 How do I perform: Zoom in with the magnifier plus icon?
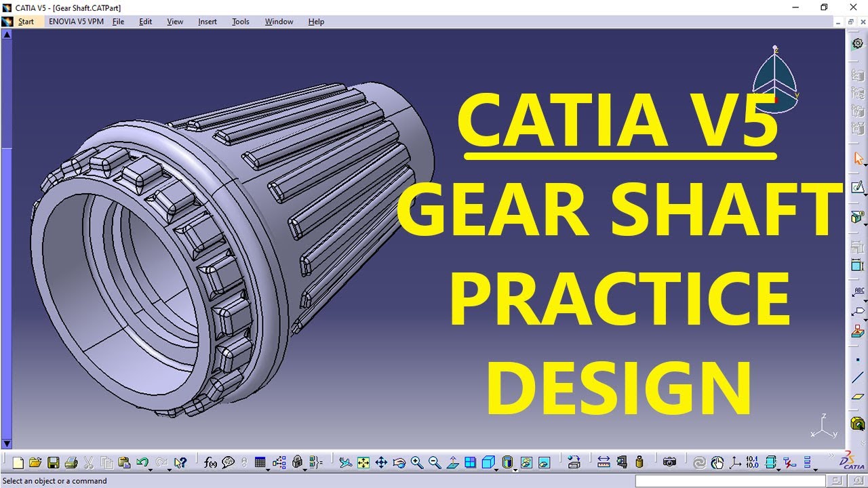coord(417,463)
